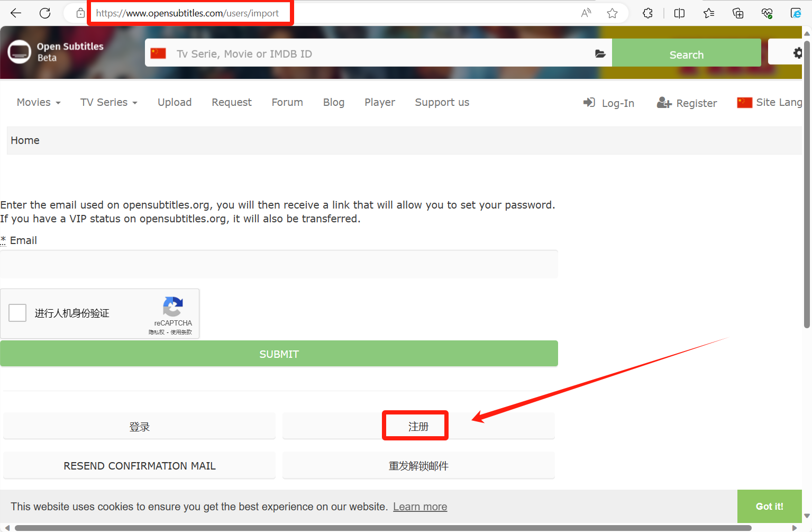The image size is (812, 532).
Task: Click the 注册 register button
Action: (x=418, y=426)
